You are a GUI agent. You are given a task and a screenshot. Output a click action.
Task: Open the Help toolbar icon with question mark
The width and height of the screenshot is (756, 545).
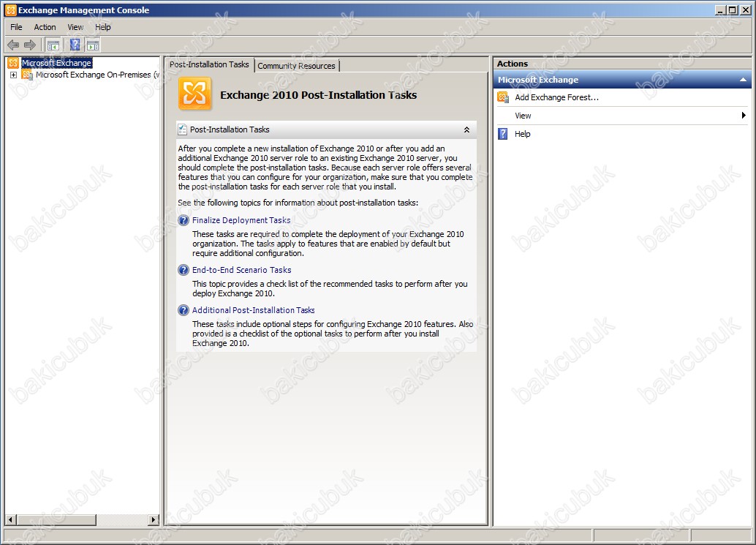pos(75,45)
